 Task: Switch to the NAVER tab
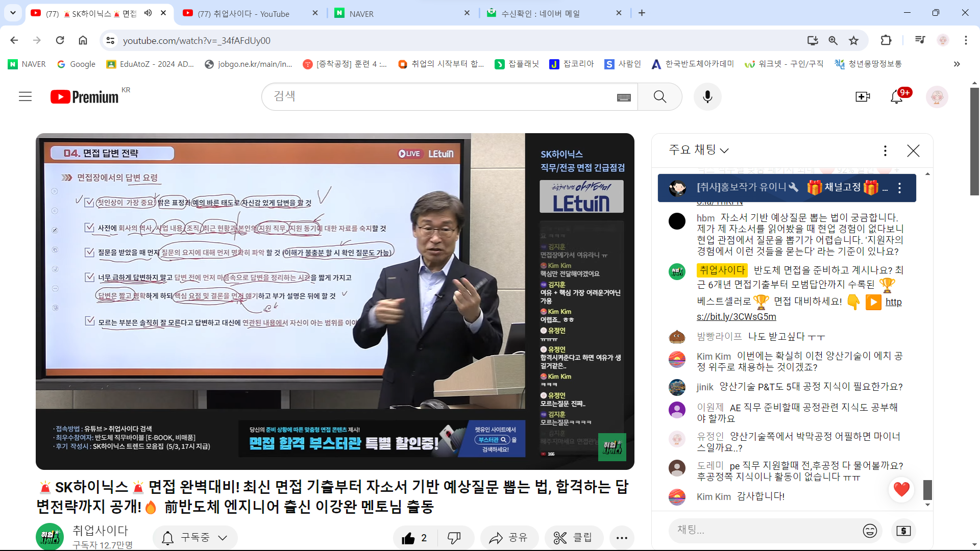[402, 13]
